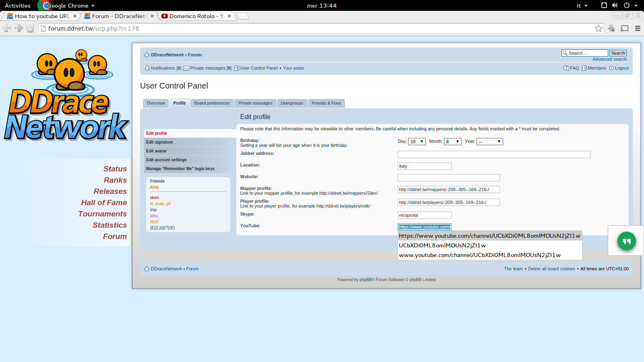644x362 pixels.
Task: Open the Hall of Fame page link
Action: (x=104, y=203)
